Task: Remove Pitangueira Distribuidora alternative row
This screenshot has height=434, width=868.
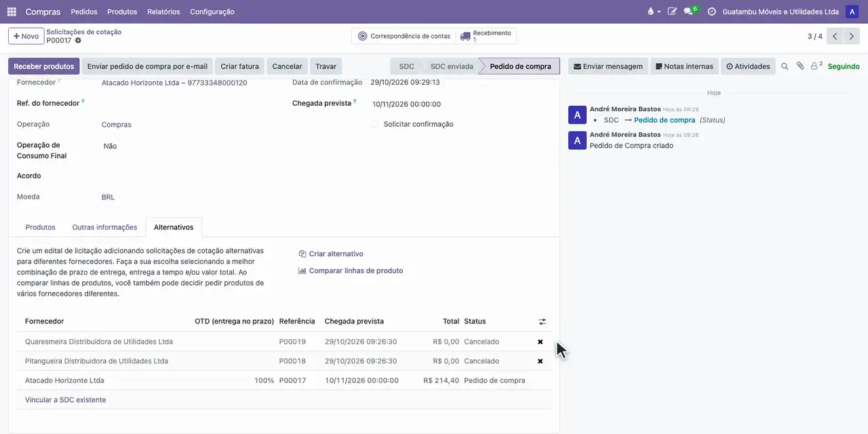Action: click(x=540, y=361)
